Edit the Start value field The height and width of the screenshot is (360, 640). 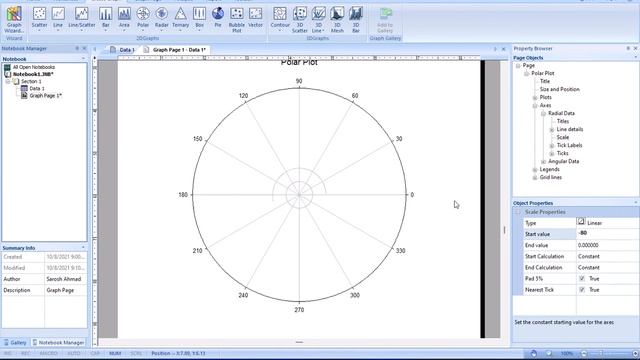click(608, 233)
